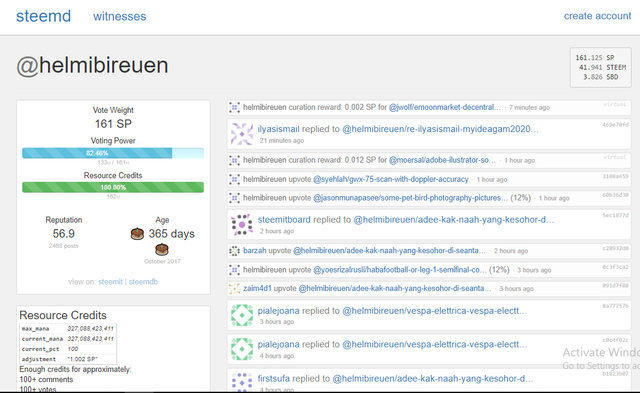This screenshot has width=640, height=393.
Task: Click the @helmibireuen page heading
Action: click(x=92, y=65)
